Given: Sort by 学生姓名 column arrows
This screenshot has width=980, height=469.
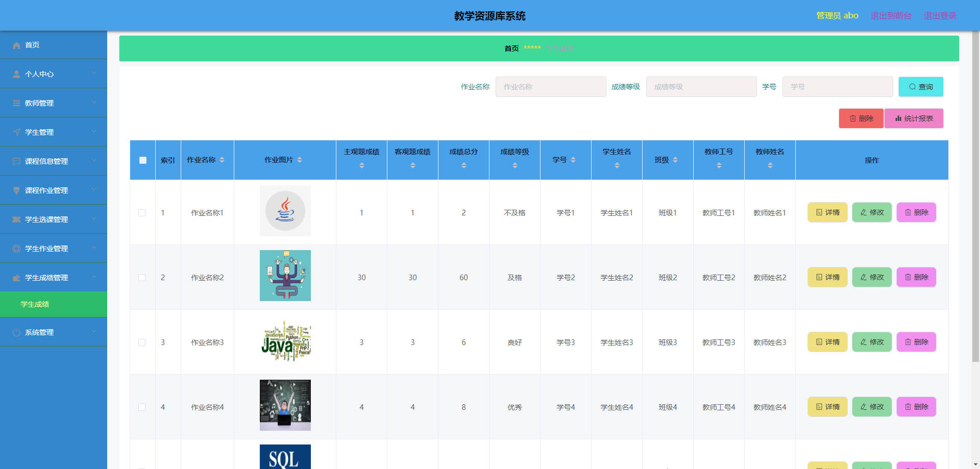Looking at the screenshot, I should [617, 166].
